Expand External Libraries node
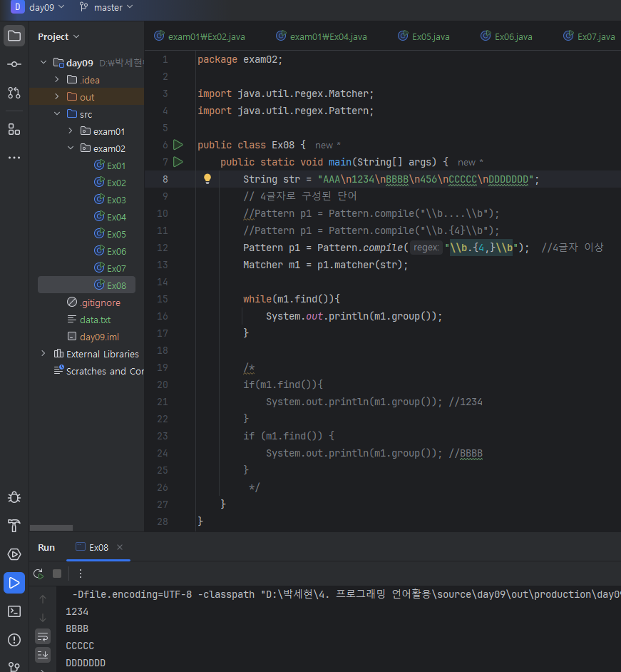The height and width of the screenshot is (672, 621). click(43, 354)
